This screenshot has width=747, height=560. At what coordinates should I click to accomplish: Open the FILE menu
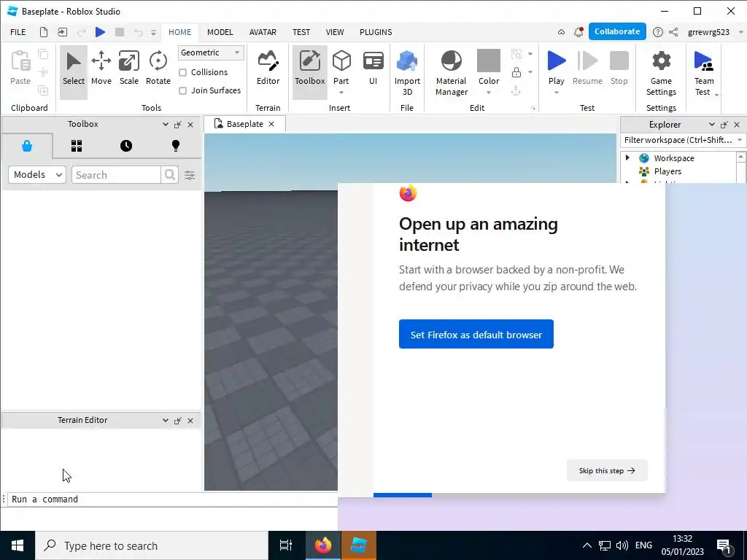point(18,32)
